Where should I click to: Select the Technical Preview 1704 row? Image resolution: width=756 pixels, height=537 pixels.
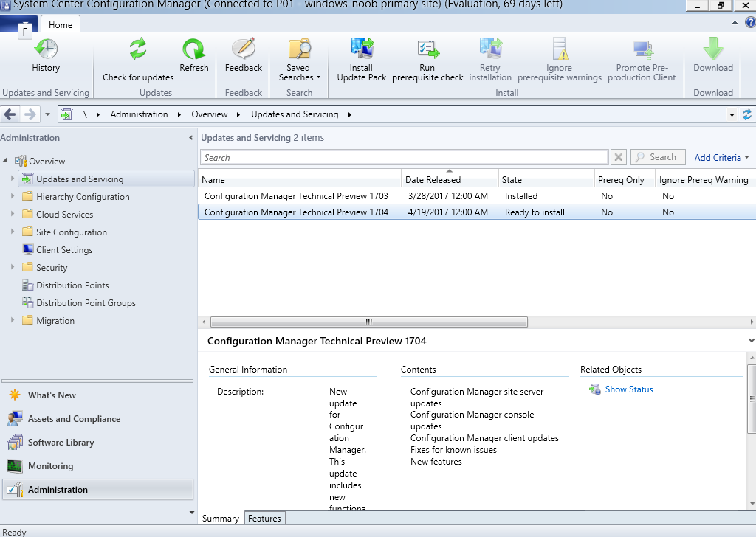pyautogui.click(x=477, y=212)
